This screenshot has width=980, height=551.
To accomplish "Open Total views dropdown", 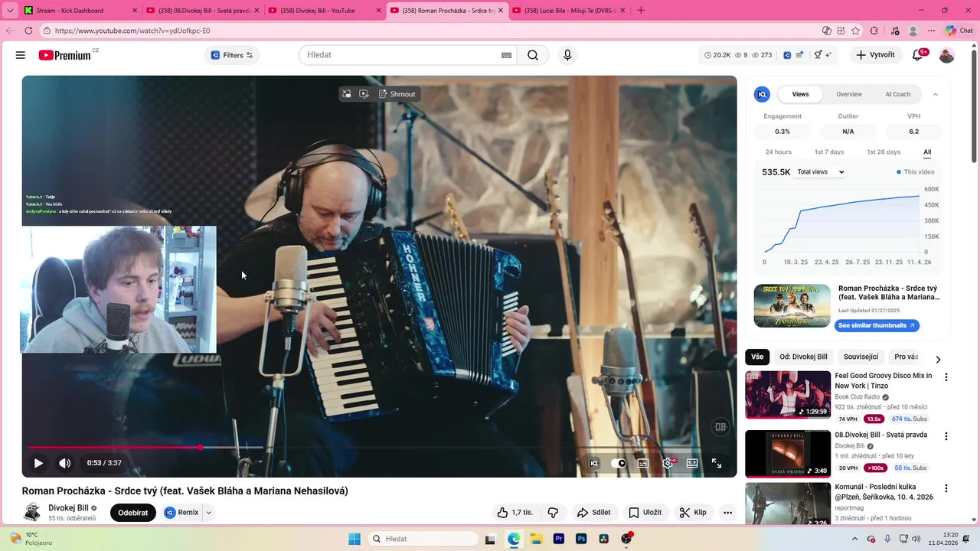I will pyautogui.click(x=820, y=172).
